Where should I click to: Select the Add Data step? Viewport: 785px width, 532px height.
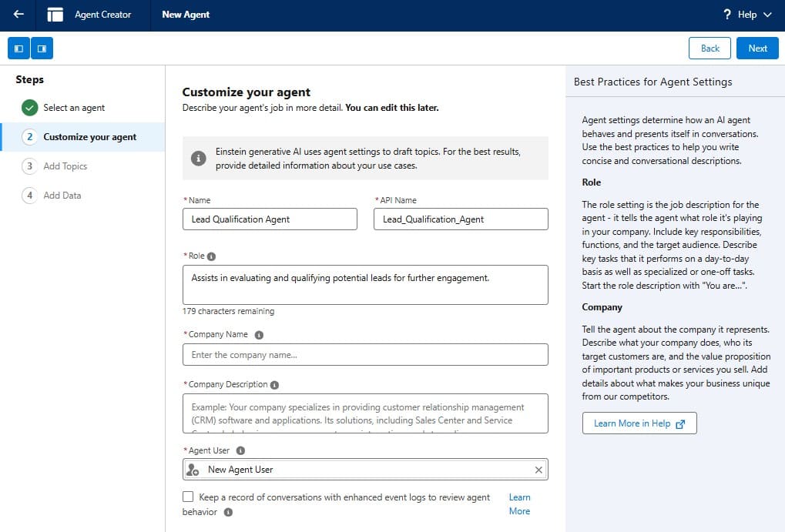(x=62, y=196)
